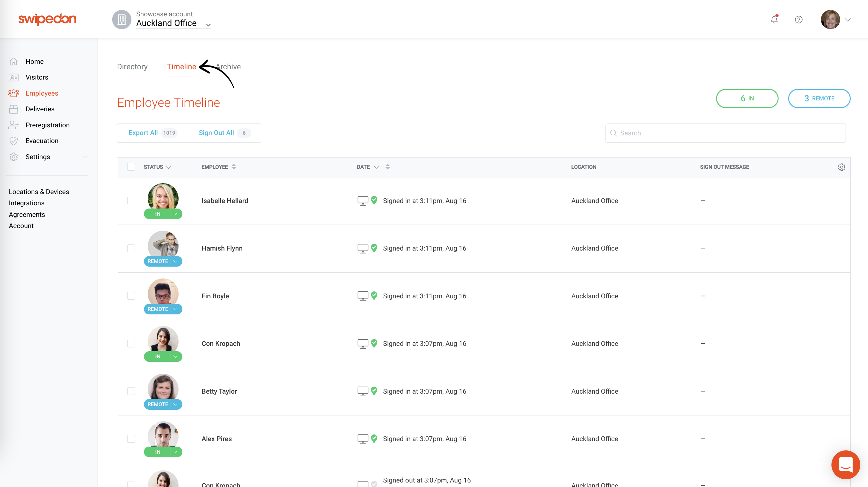
Task: Check Isabelle Hellard's row checkbox
Action: (131, 200)
